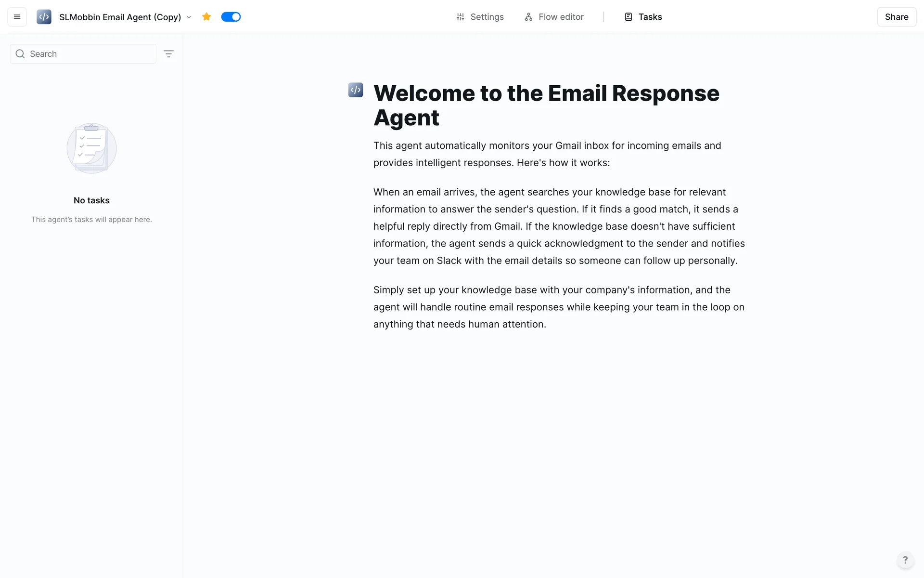The width and height of the screenshot is (924, 578).
Task: Click the Flow editor node icon
Action: click(x=528, y=17)
